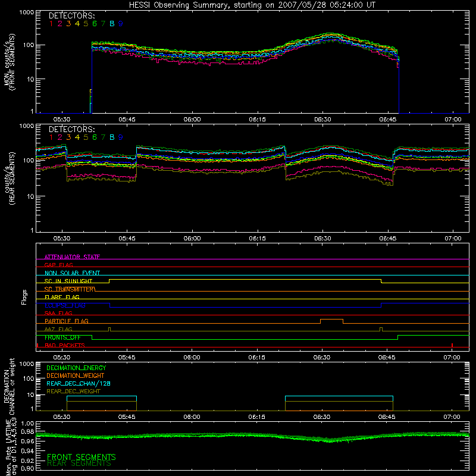Image resolution: width=476 pixels, height=476 pixels.
Task: Click the 0.98 tick on livetime axis
Action: [27, 431]
